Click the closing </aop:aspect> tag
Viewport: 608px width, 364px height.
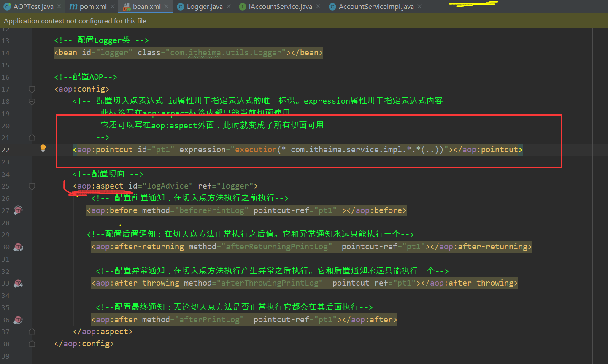103,332
